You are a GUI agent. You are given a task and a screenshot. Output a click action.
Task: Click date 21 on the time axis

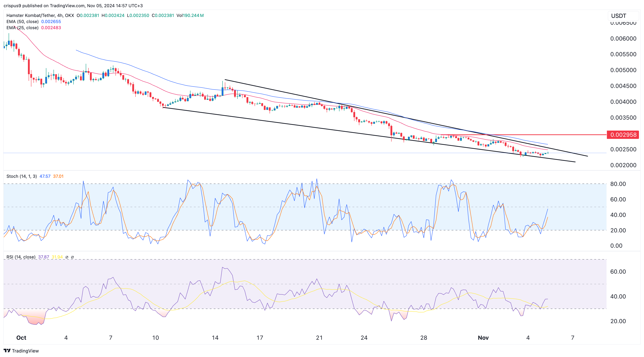pyautogui.click(x=319, y=338)
